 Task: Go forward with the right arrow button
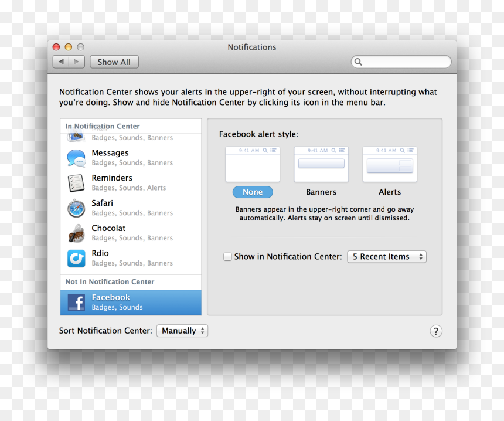(77, 62)
